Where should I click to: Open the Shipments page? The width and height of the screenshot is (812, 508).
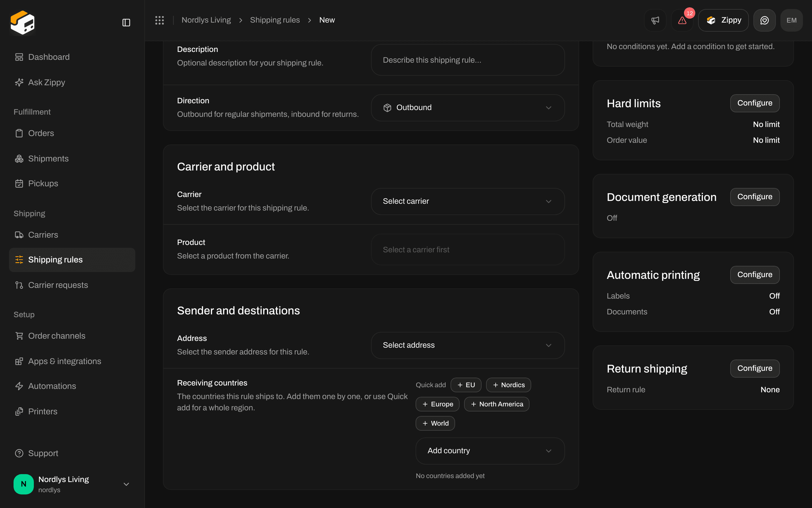pyautogui.click(x=72, y=159)
